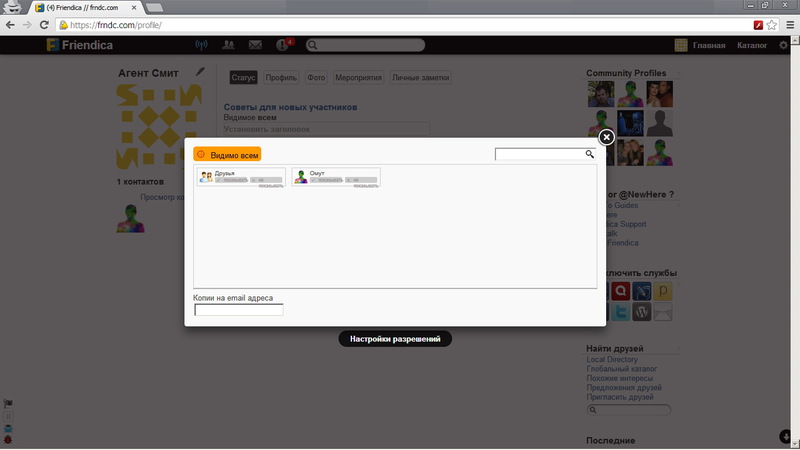Reload the page with the refresh button
Viewport: 800px width, 450px height.
[44, 25]
